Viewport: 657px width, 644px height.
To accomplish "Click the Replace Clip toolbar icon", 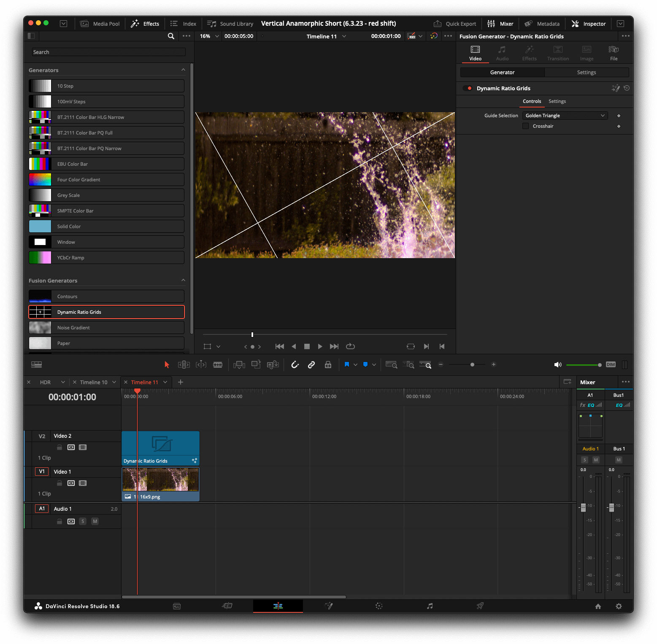I will 273,365.
